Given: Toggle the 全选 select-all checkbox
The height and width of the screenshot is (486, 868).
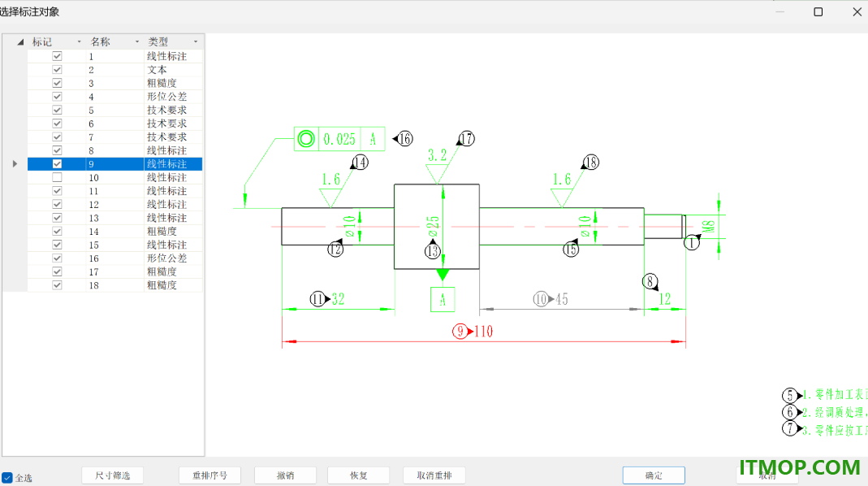Looking at the screenshot, I should coord(7,477).
